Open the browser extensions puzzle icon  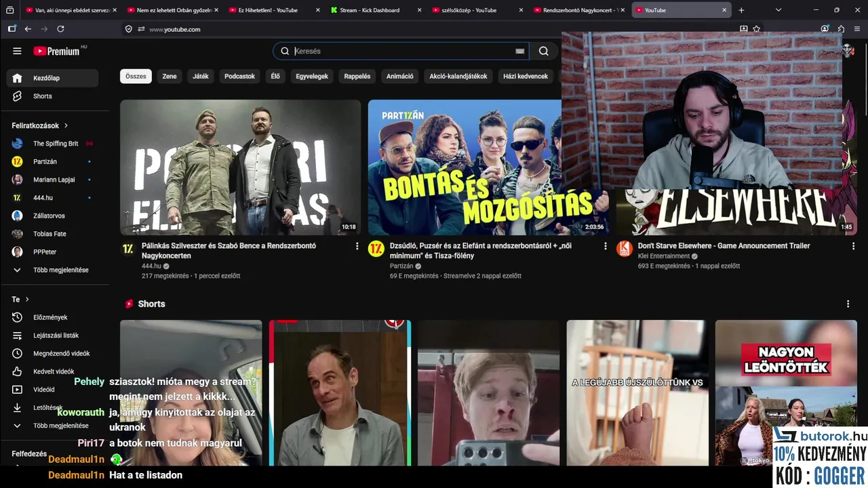coord(841,29)
